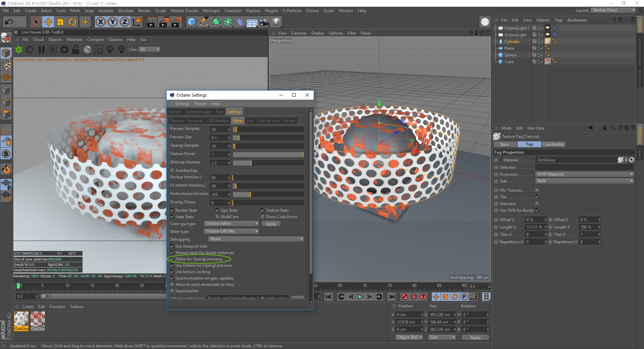Click Render View clapperboard icon
Screen dimensions: 644x349
[x=152, y=22]
